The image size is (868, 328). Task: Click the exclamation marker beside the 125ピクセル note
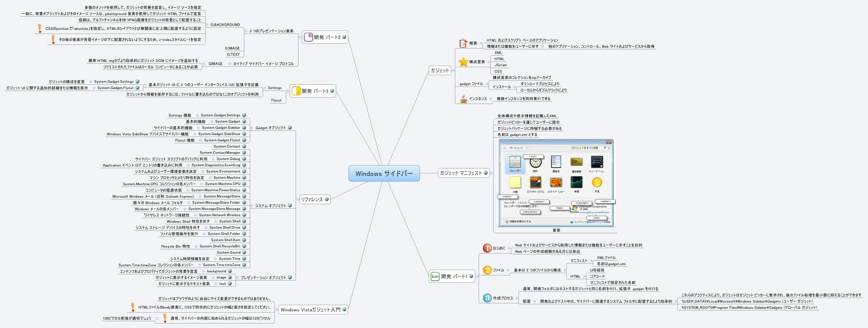click(x=164, y=317)
